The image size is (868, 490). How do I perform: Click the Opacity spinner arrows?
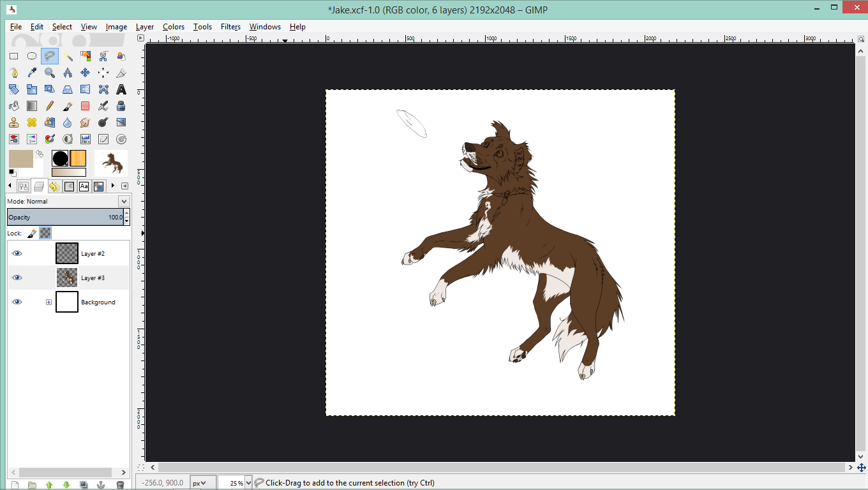(126, 217)
